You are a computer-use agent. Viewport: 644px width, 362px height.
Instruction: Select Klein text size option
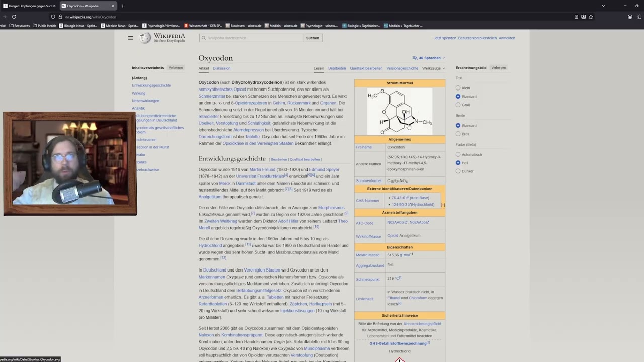click(x=458, y=88)
